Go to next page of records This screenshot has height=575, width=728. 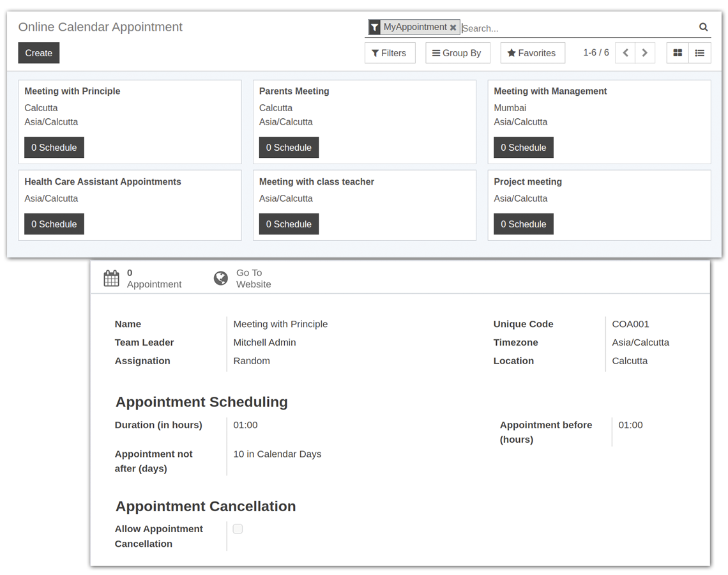pos(644,53)
